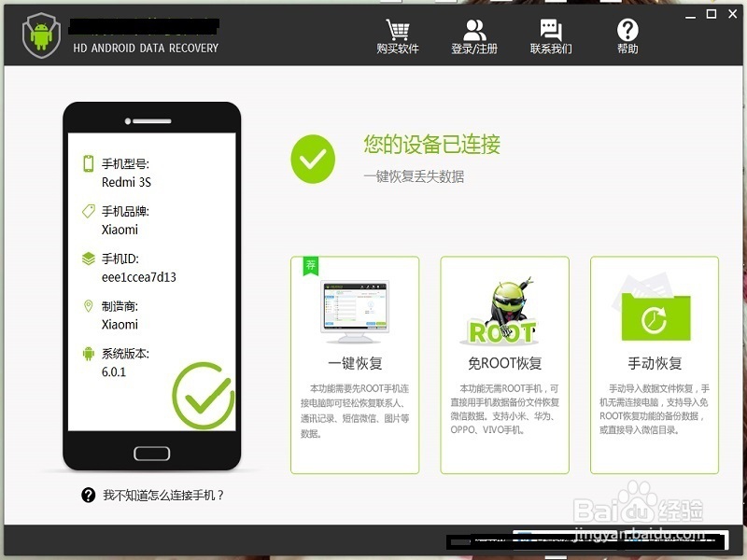
Task: Click the 手动恢复 card description text
Action: (655, 409)
